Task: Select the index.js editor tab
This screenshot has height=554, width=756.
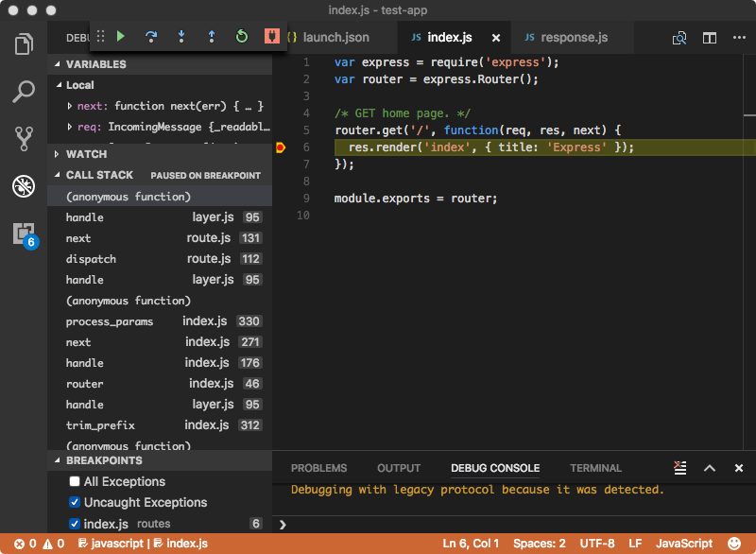Action: point(450,37)
